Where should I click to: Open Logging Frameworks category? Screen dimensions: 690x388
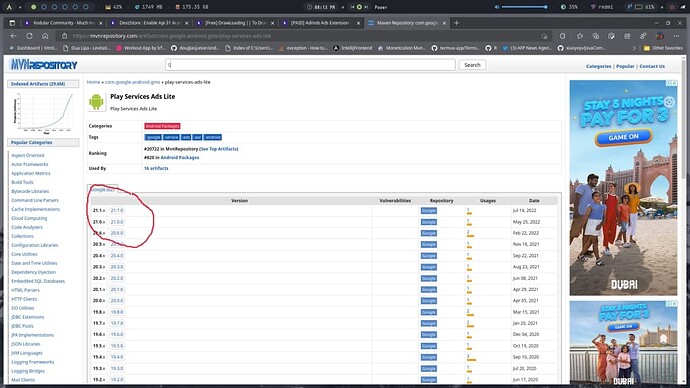click(33, 362)
